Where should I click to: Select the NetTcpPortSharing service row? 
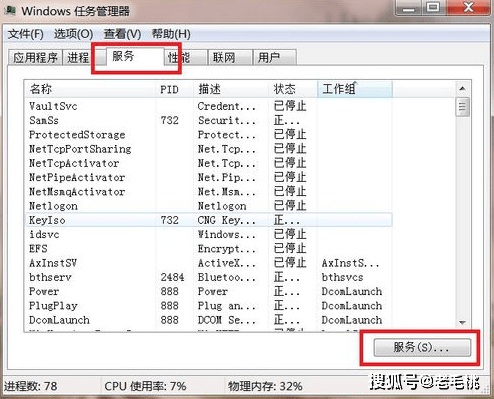tap(209, 149)
